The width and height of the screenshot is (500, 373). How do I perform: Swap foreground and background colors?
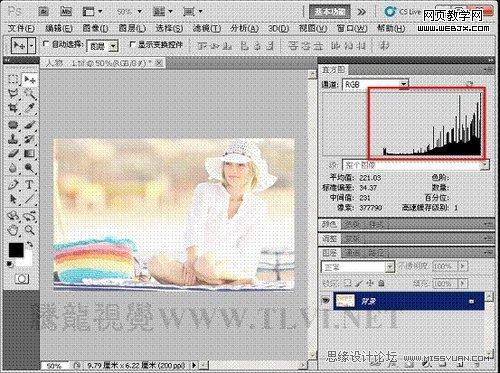click(30, 244)
